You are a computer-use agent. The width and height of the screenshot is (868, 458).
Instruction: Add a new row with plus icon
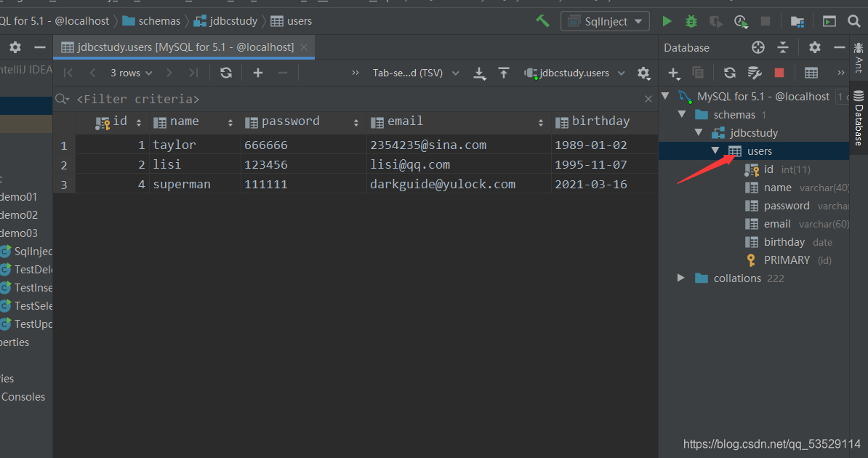257,73
